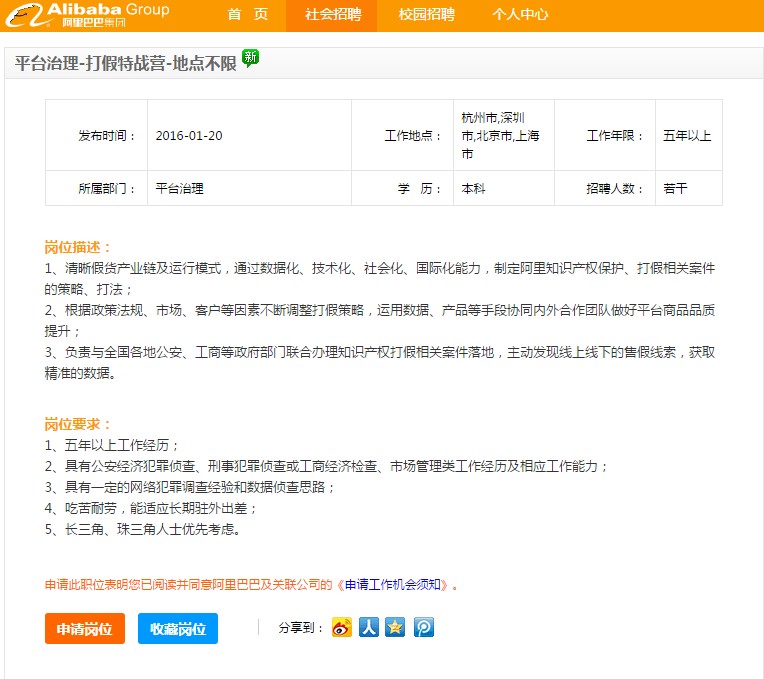
Task: Click the 岗位描述 heading
Action: coord(77,247)
